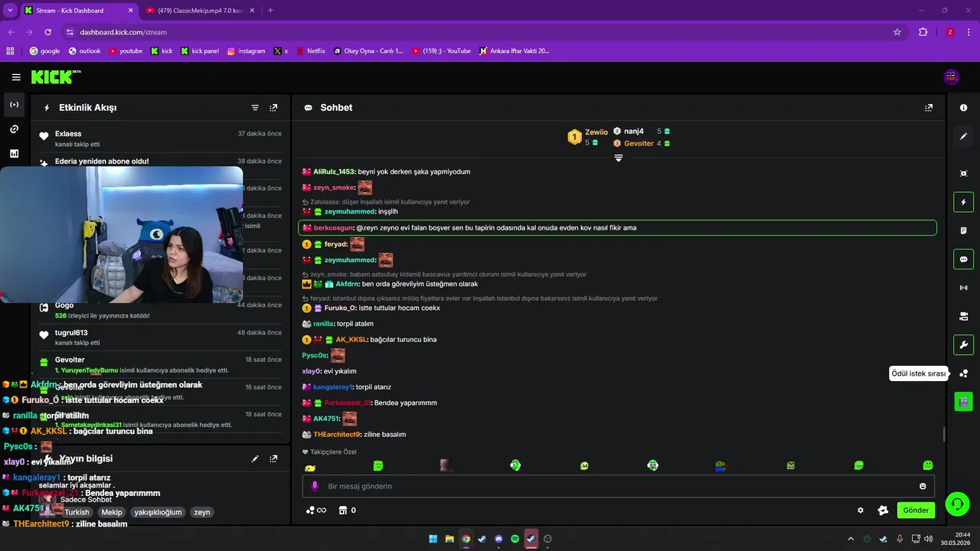Select the stream broadcast icon in left sidebar
The width and height of the screenshot is (980, 551).
15,105
